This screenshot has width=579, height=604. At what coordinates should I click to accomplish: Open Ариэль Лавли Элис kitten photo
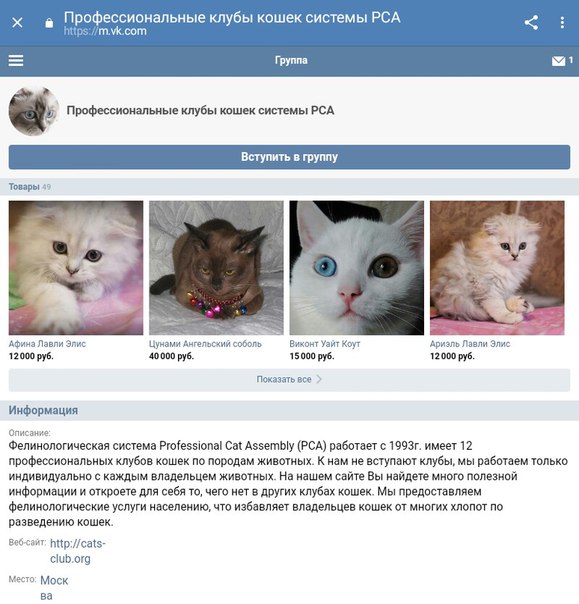tap(497, 268)
